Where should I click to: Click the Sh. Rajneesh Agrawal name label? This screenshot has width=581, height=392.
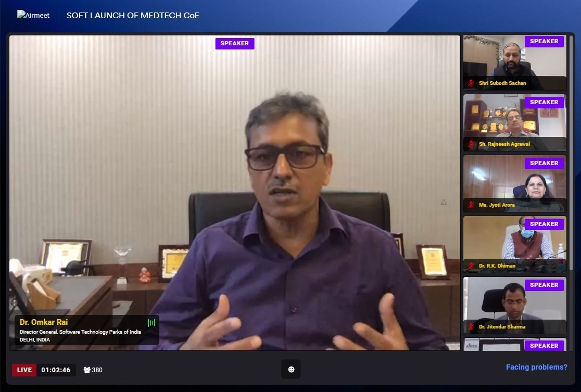click(x=504, y=144)
